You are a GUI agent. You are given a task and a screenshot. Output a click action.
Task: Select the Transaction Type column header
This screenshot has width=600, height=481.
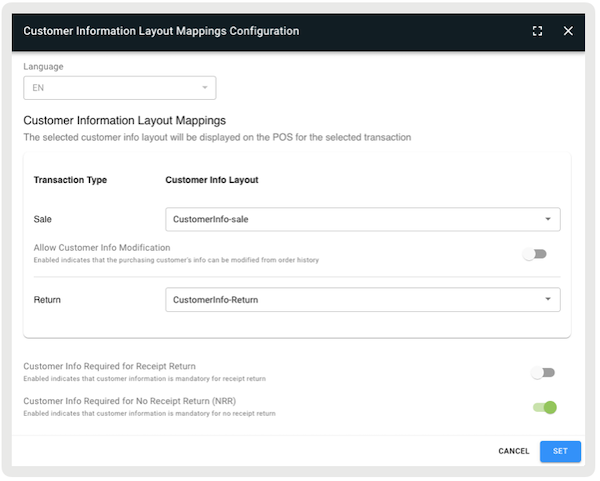[x=70, y=180]
